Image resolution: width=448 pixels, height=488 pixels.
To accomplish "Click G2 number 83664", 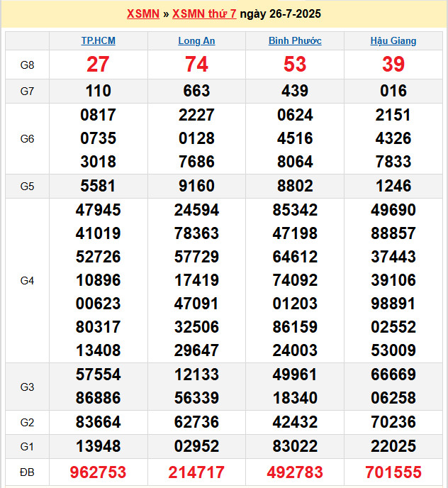I will (x=99, y=422).
